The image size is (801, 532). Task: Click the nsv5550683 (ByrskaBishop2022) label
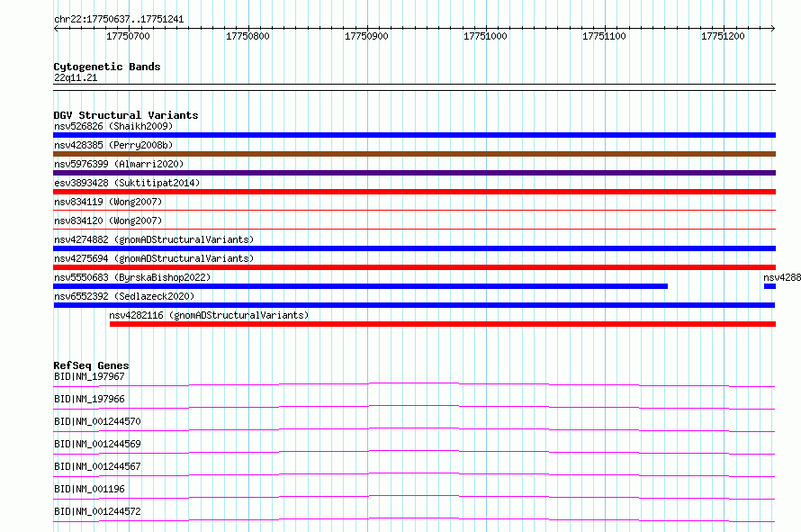[132, 277]
